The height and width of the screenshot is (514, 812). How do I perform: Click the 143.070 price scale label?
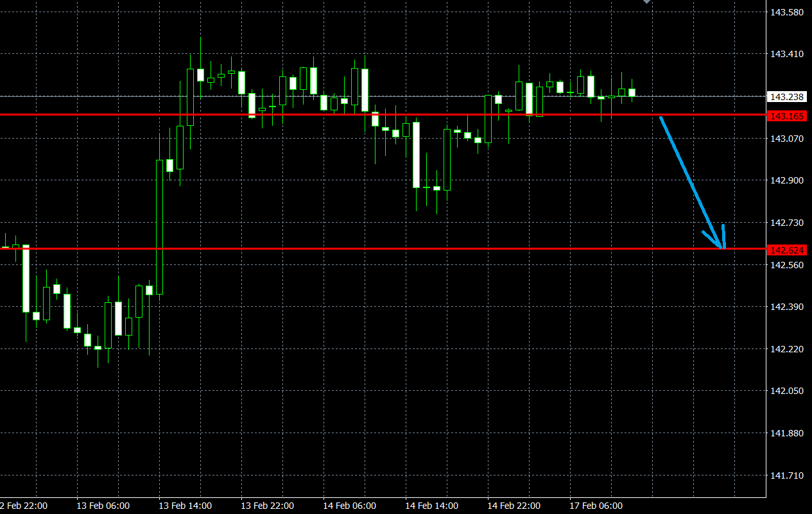coord(787,138)
